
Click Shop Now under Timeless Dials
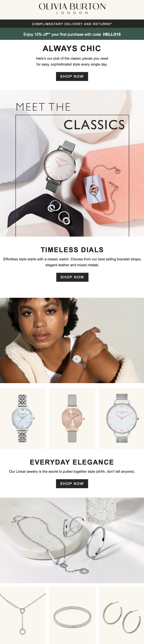[x=72, y=277]
